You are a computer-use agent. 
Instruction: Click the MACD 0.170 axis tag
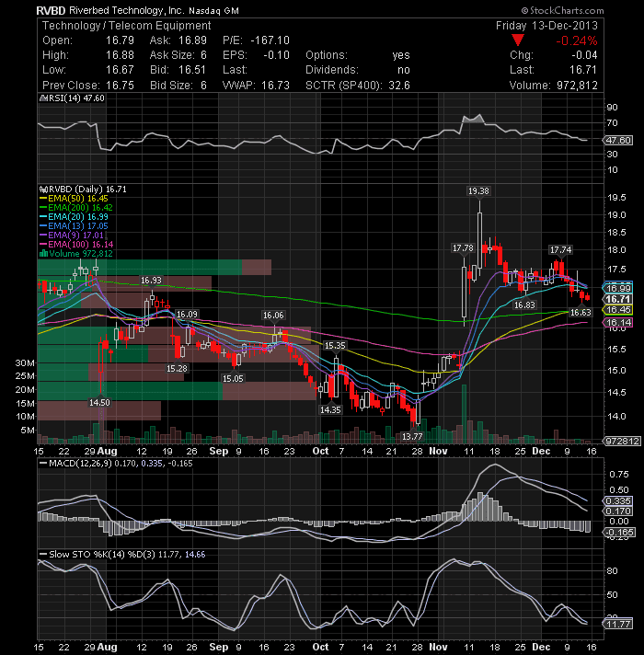pos(618,511)
